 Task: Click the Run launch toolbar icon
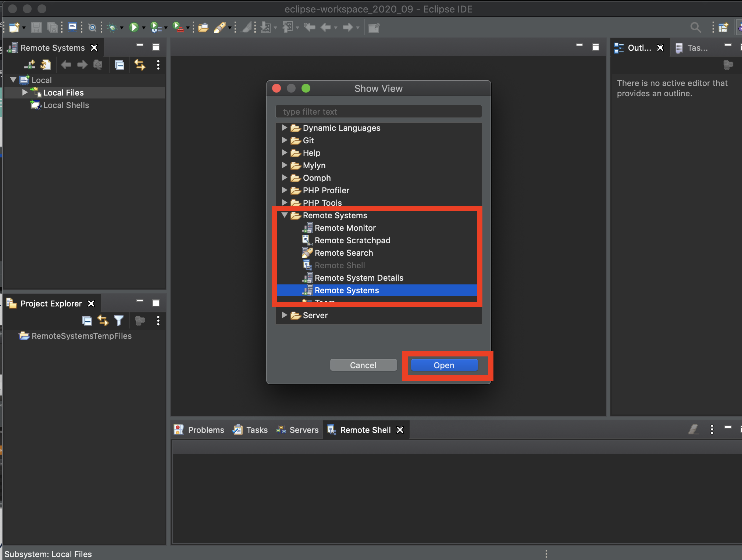point(134,27)
